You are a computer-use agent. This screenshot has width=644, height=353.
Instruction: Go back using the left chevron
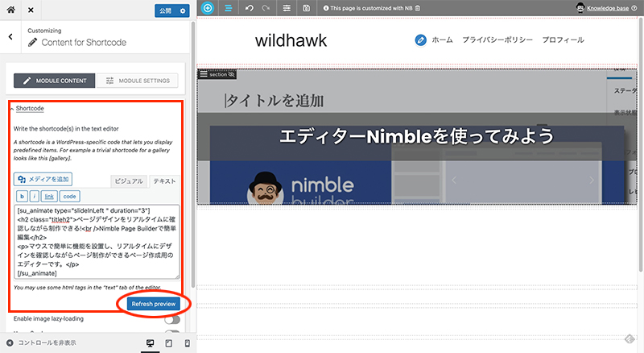point(10,36)
